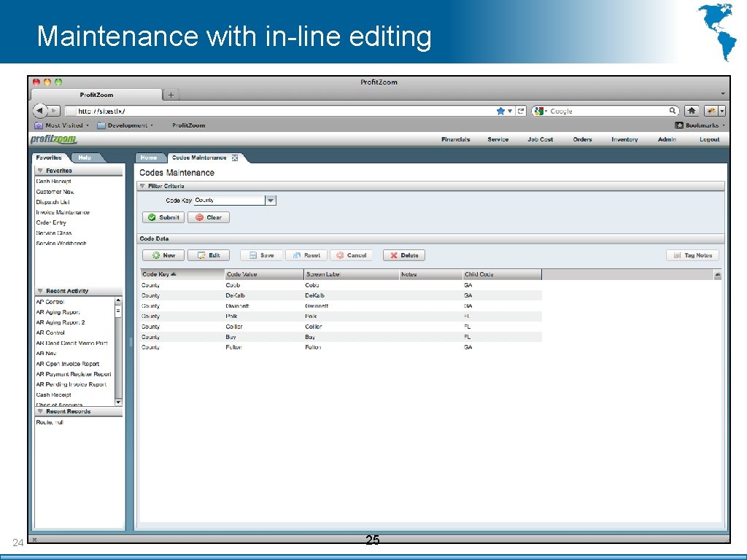Viewport: 747px width, 560px height.
Task: Select the Favorites sidebar tab
Action: (49, 157)
